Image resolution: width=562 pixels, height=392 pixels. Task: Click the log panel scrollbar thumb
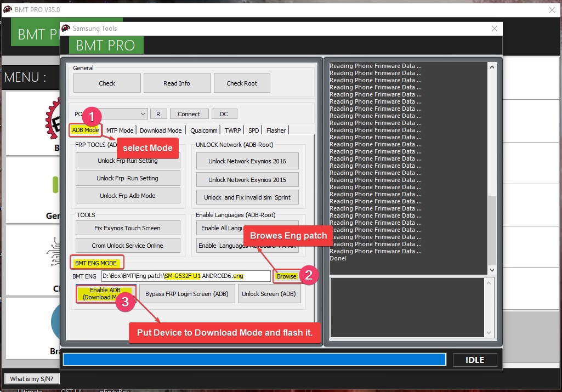click(492, 230)
